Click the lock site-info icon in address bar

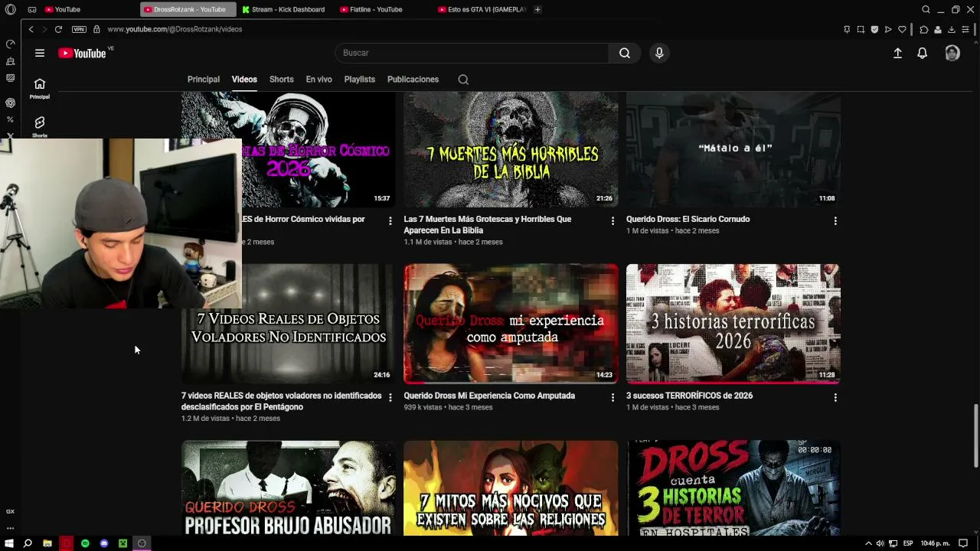tap(96, 29)
